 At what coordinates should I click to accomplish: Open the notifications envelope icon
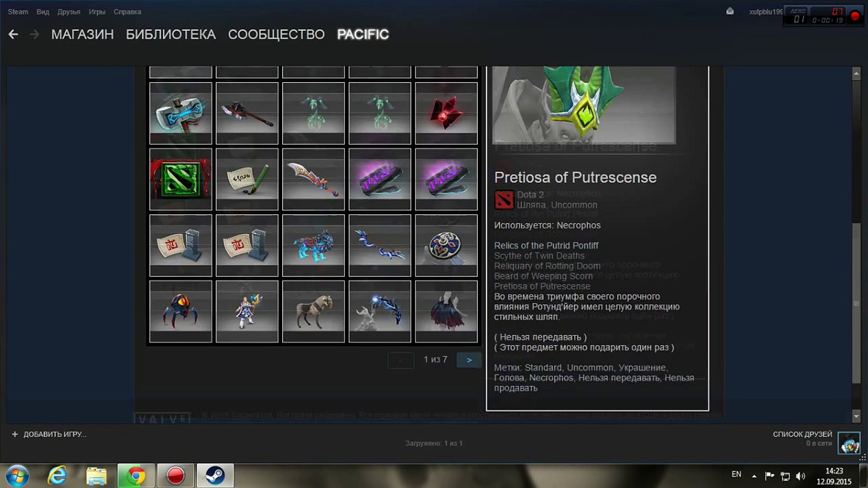pos(730,11)
